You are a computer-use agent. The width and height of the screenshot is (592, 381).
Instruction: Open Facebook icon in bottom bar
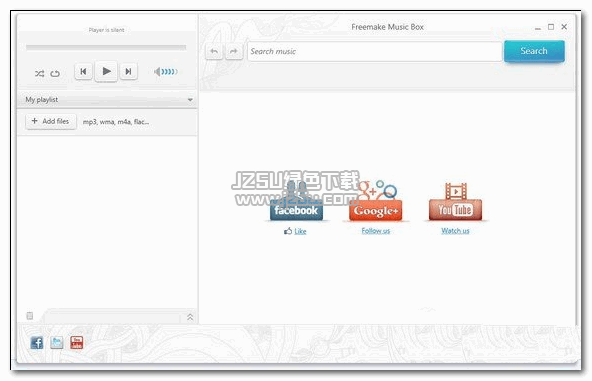coord(37,343)
